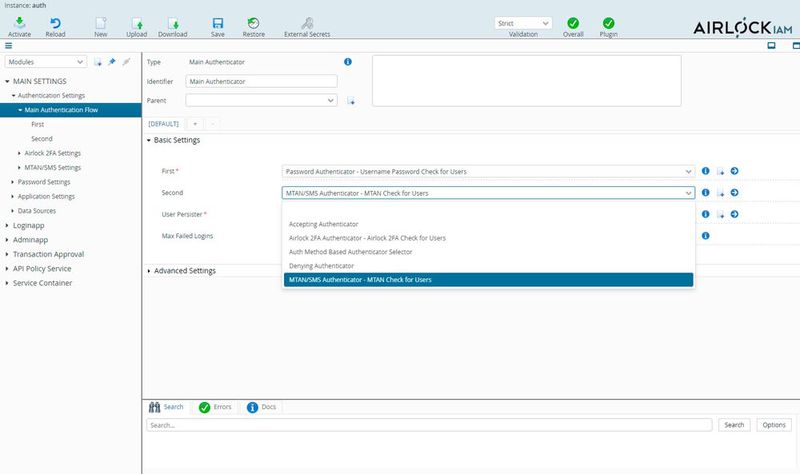
Task: Select Main Authentication Flow tree item
Action: pos(70,110)
